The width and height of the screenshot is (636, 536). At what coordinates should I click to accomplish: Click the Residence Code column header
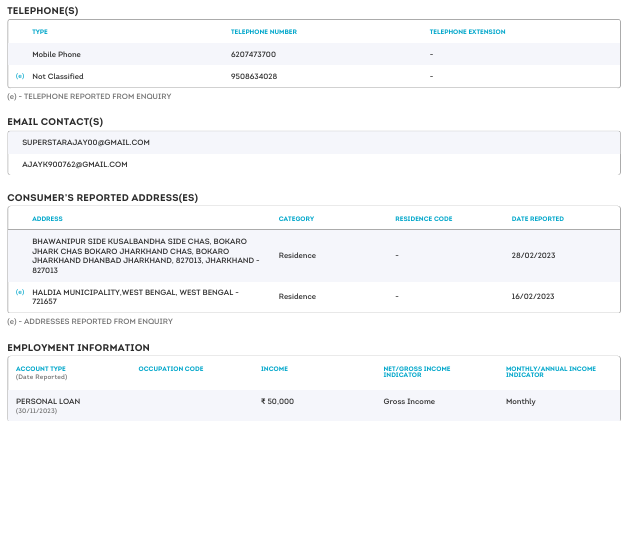(x=423, y=219)
